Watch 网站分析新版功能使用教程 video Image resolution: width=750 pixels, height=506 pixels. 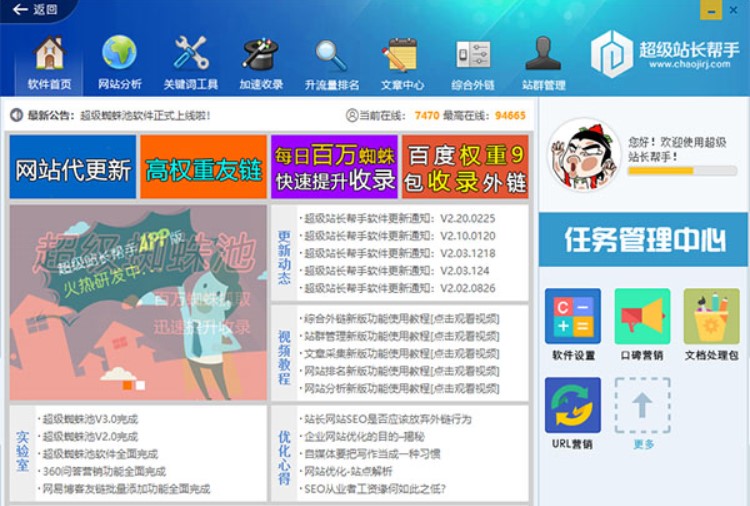(x=402, y=389)
